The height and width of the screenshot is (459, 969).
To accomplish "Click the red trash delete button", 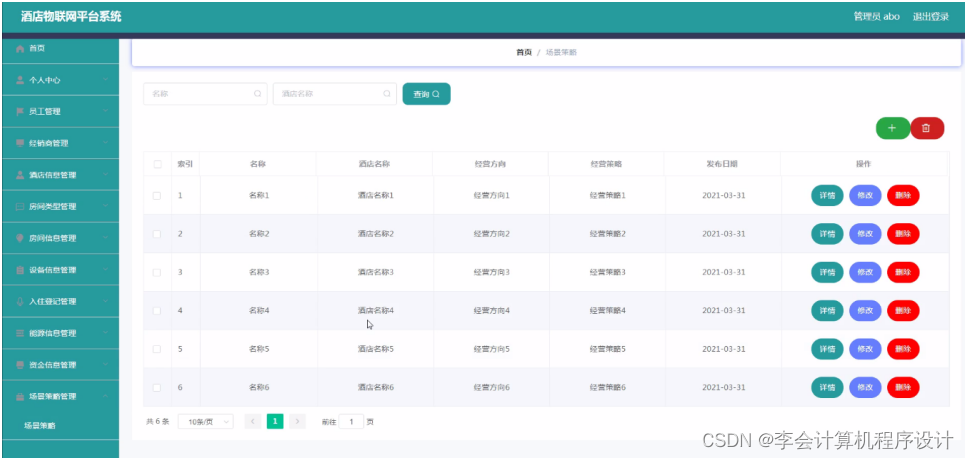I will [926, 128].
